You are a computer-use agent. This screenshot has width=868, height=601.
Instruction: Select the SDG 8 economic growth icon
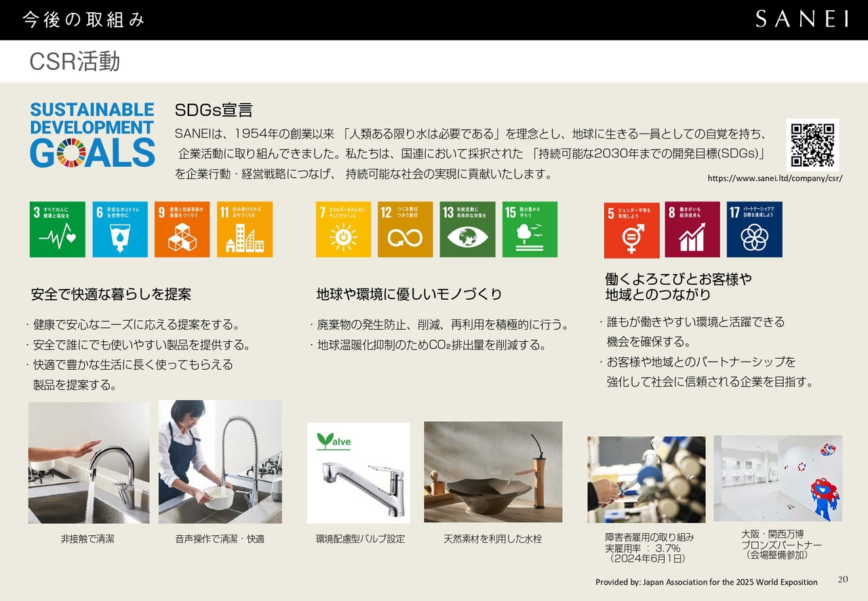(692, 229)
